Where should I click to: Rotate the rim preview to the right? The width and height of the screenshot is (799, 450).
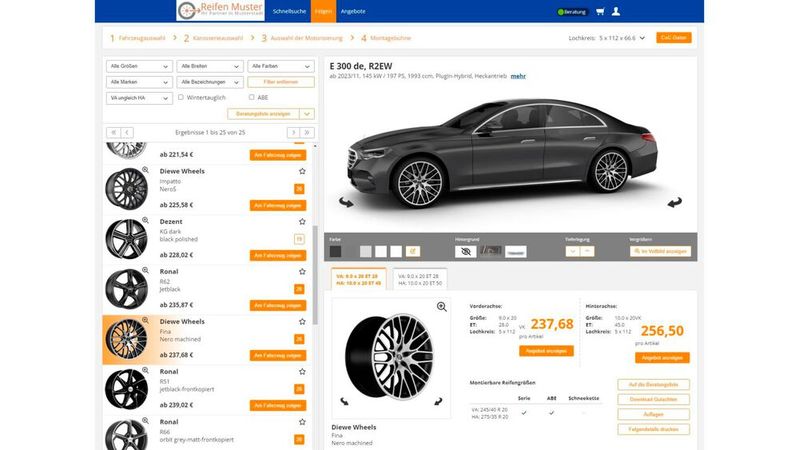(438, 402)
